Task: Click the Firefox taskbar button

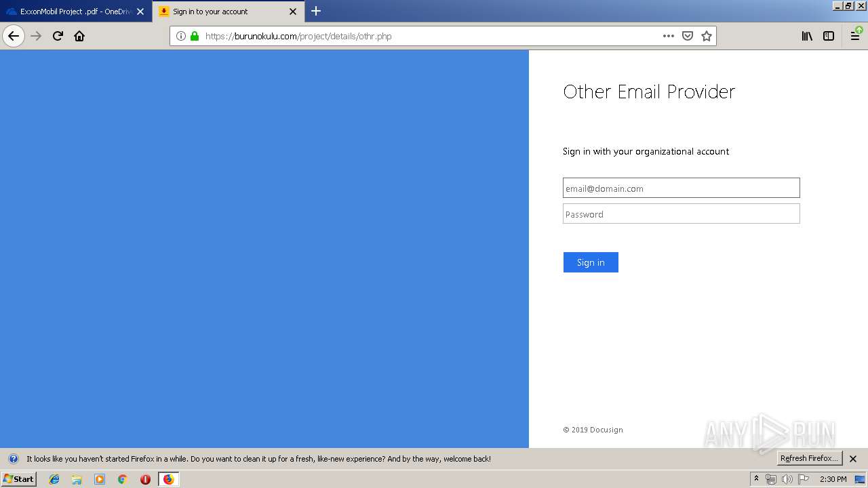Action: [168, 479]
